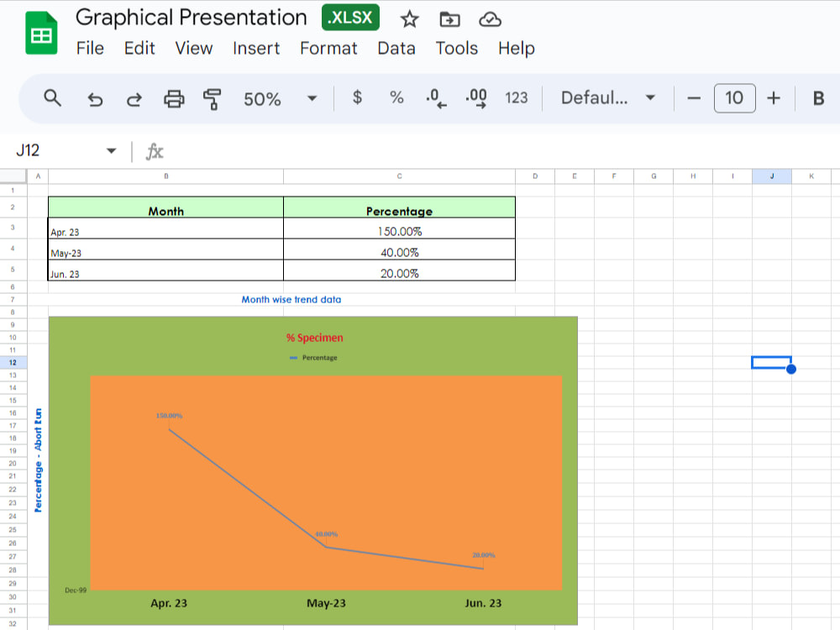Toggle bold formatting
This screenshot has width=840, height=630.
click(x=818, y=98)
